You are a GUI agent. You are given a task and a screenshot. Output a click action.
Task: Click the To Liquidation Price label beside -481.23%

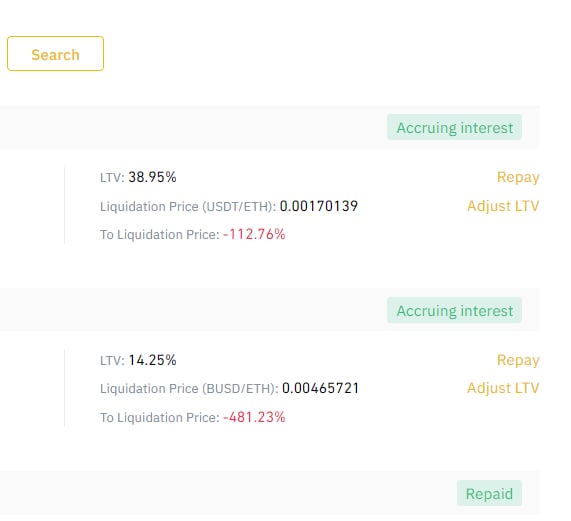160,418
